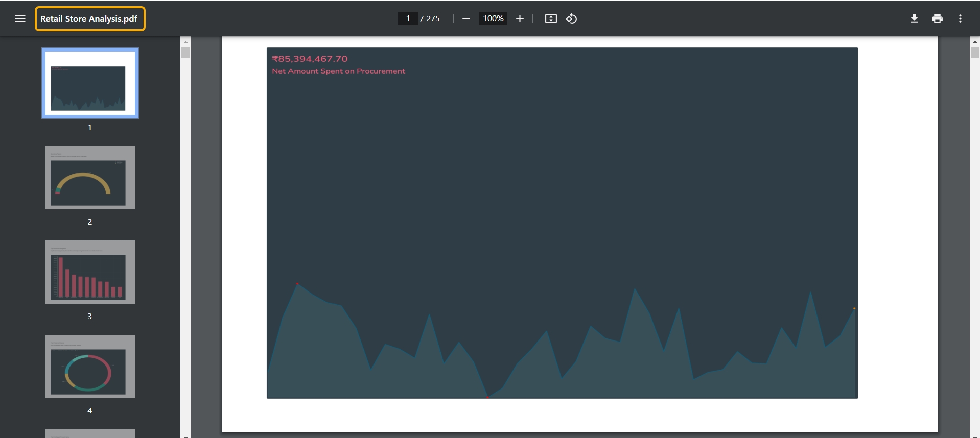Download the PDF file

click(914, 19)
